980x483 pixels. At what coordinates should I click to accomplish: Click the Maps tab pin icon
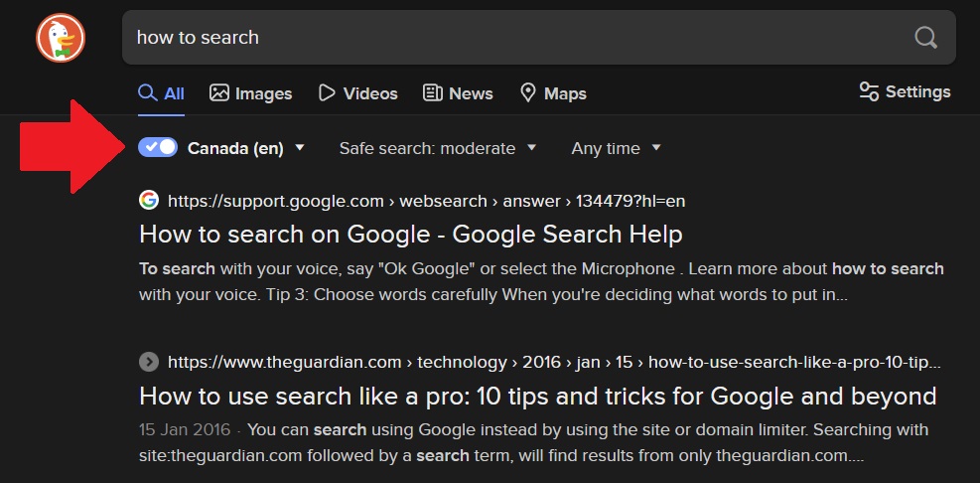coord(528,92)
